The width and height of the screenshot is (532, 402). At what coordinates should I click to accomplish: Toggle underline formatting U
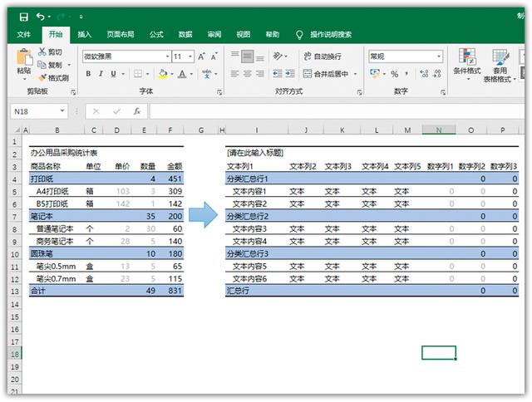click(113, 74)
